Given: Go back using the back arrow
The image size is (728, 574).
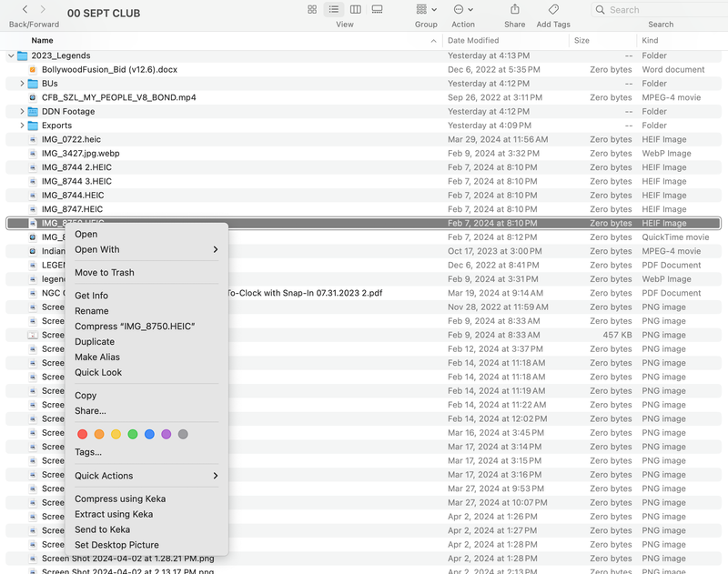Looking at the screenshot, I should 25,9.
